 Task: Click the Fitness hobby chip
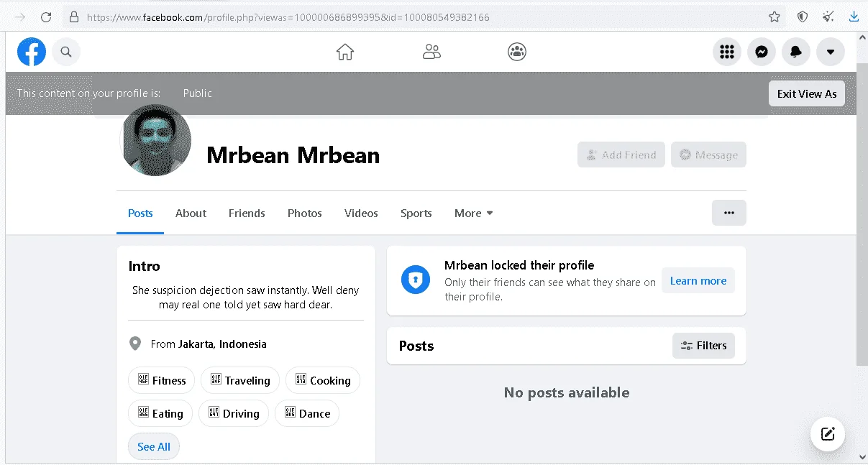[x=162, y=381]
